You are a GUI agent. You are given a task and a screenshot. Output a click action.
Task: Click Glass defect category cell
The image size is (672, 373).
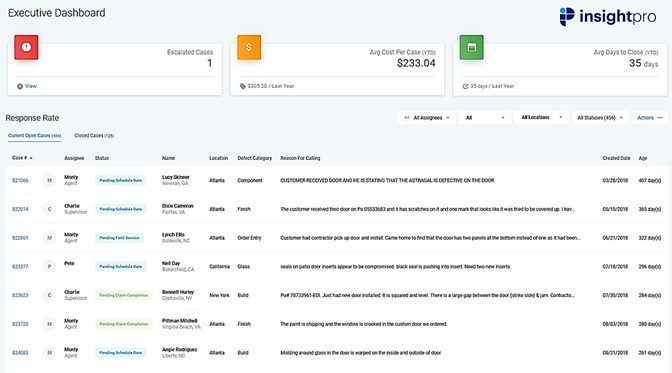point(243,267)
